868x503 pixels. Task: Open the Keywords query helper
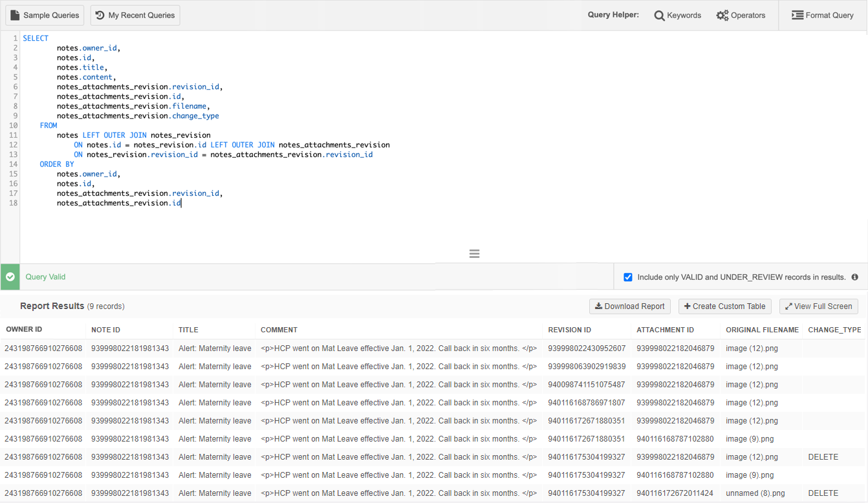677,16
